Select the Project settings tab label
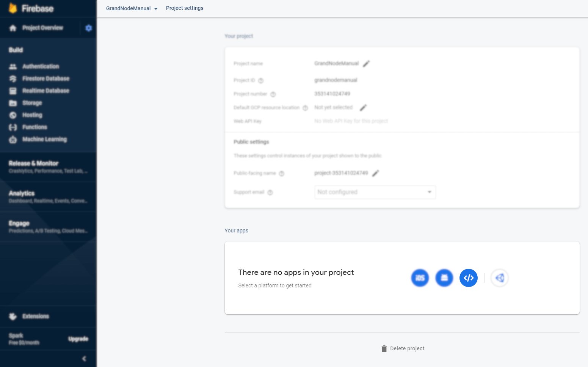The image size is (588, 367). [185, 8]
